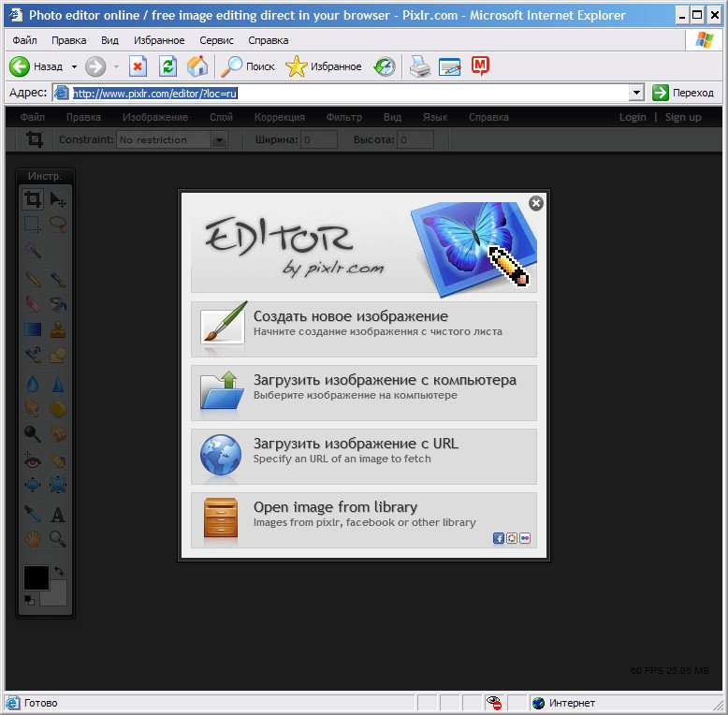Click the browser Stop button
The height and width of the screenshot is (715, 728).
click(138, 66)
